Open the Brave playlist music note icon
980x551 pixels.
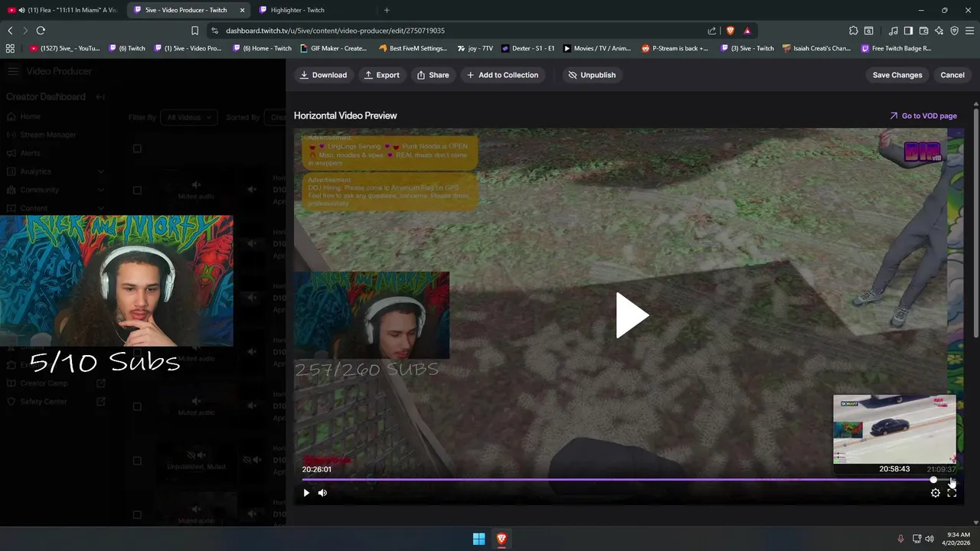(x=893, y=31)
